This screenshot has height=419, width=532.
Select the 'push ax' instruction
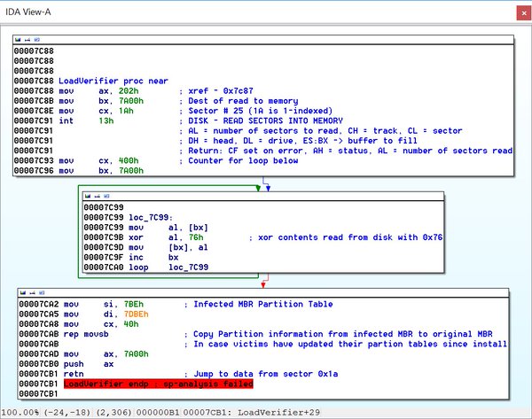[89, 364]
